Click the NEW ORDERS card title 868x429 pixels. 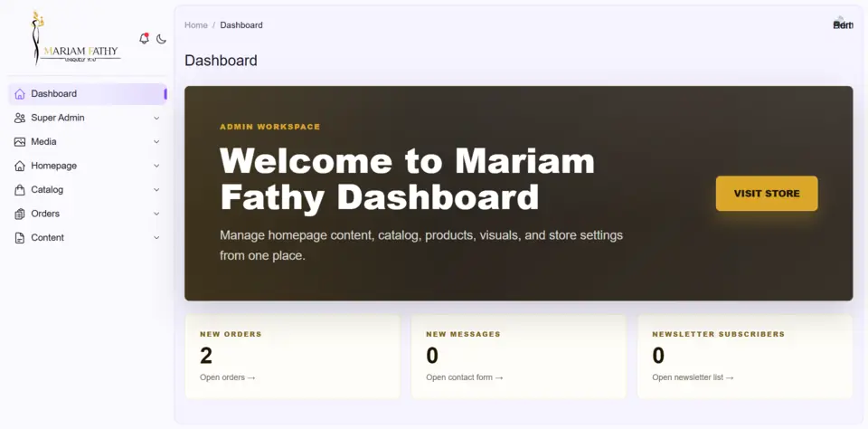point(231,334)
